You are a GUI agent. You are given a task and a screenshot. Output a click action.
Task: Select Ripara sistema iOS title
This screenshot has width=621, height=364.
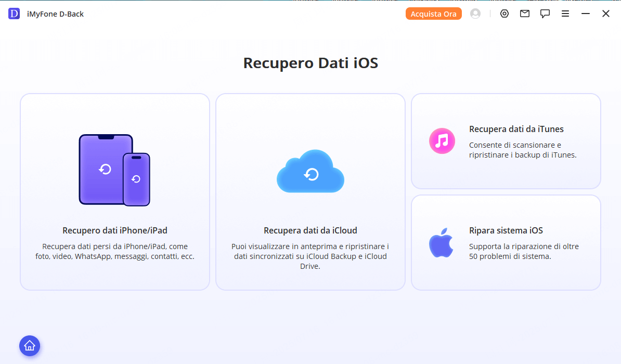click(x=506, y=230)
